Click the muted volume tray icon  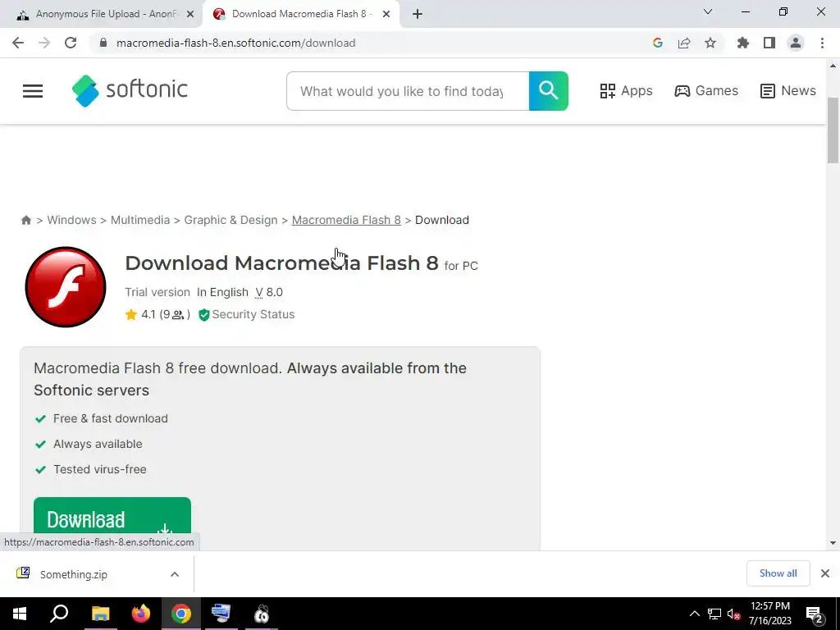pyautogui.click(x=734, y=614)
